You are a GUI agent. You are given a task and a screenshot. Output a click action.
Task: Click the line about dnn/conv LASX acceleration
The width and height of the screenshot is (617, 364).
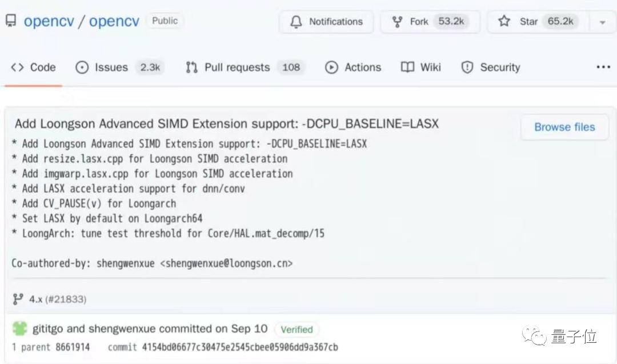(129, 189)
